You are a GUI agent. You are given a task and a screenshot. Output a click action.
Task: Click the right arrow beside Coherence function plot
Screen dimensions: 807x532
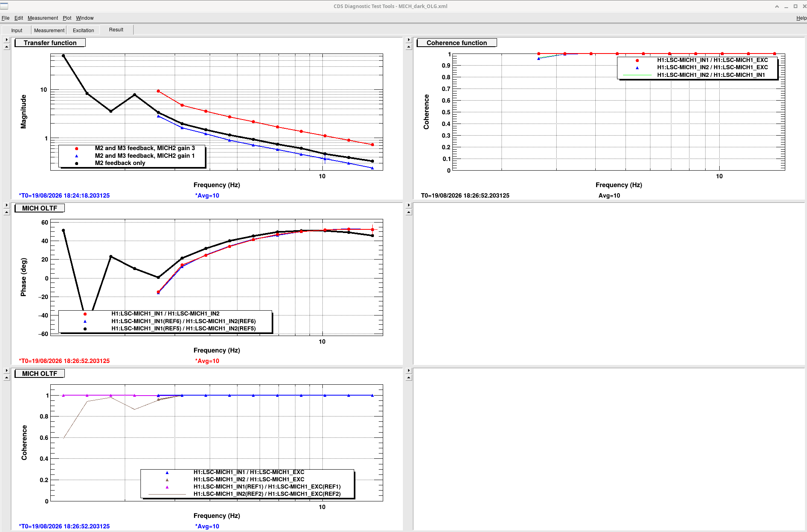click(409, 40)
